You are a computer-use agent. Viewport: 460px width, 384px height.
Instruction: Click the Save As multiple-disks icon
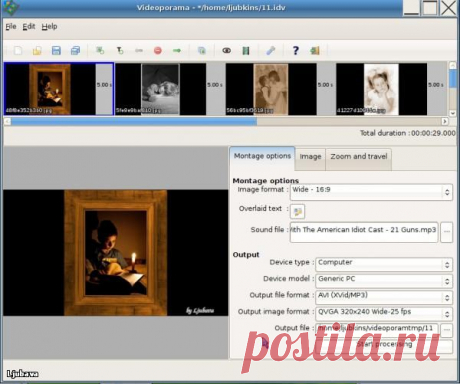click(75, 51)
